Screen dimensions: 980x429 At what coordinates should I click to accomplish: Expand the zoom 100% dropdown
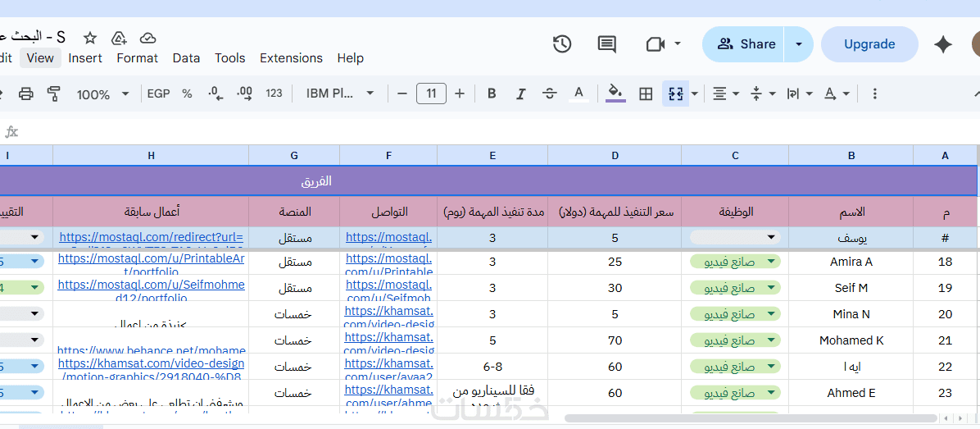click(102, 94)
